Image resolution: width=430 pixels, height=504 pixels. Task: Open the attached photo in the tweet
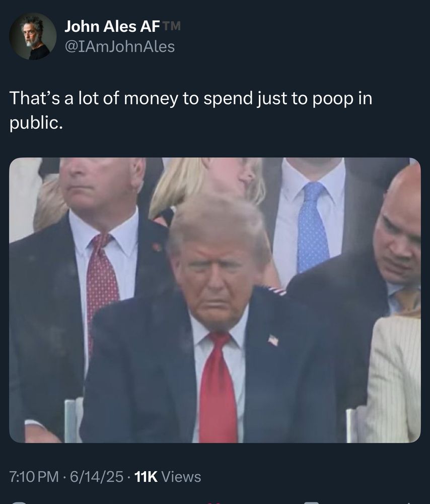click(x=215, y=300)
